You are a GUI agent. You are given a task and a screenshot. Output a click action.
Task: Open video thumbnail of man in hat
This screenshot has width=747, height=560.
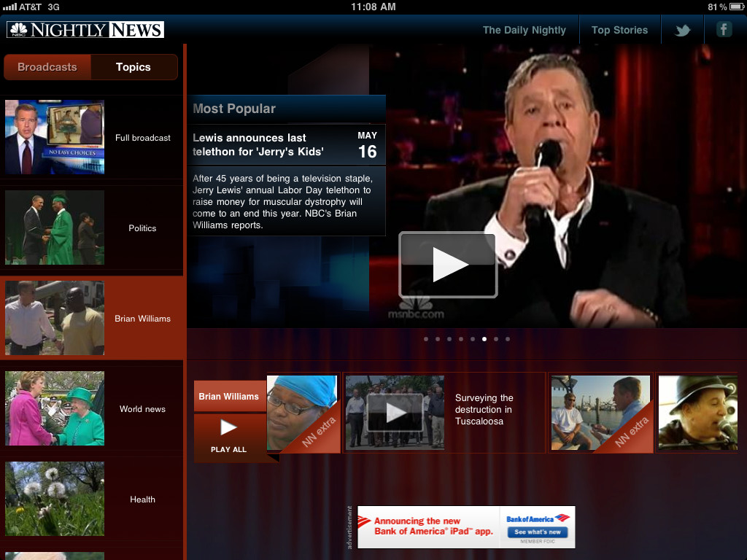(x=698, y=413)
